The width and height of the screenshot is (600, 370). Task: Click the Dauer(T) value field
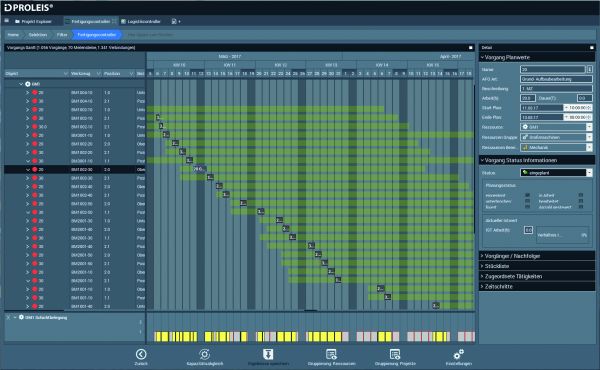pos(584,98)
